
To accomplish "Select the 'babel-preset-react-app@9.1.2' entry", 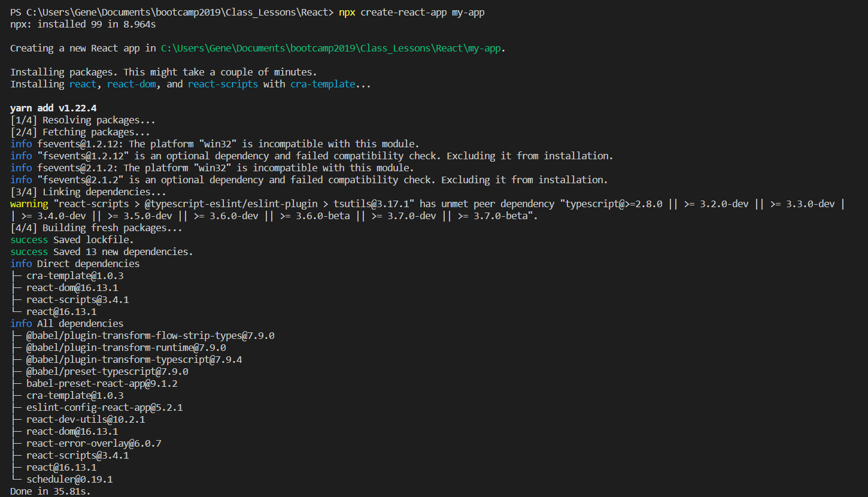I will tap(102, 384).
